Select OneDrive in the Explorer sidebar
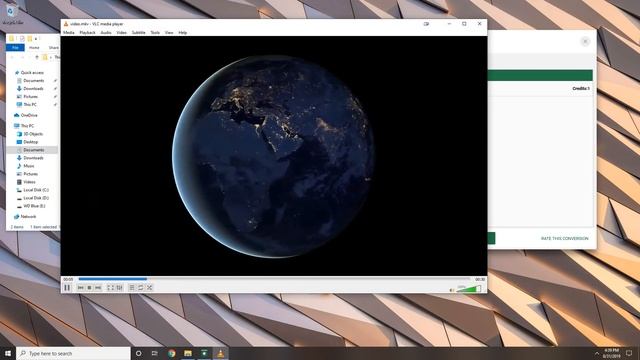The height and width of the screenshot is (360, 640). pyautogui.click(x=29, y=116)
